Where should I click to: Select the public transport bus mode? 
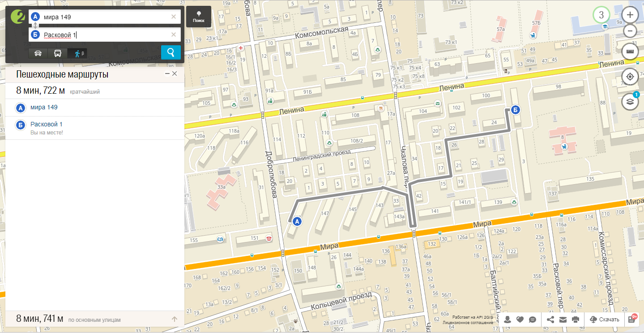click(58, 53)
